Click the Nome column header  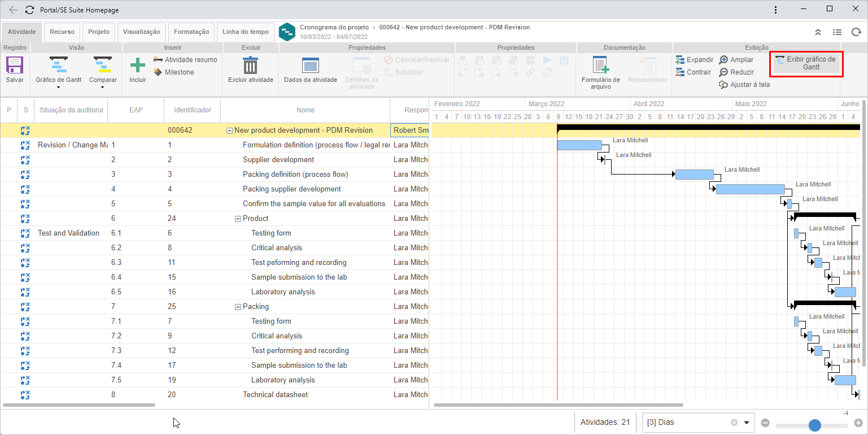tap(306, 110)
